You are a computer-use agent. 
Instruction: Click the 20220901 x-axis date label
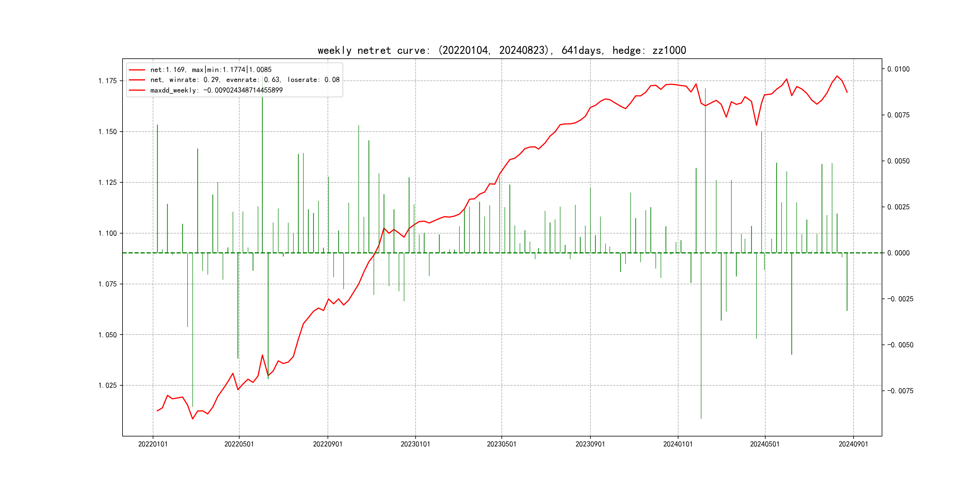pos(328,444)
